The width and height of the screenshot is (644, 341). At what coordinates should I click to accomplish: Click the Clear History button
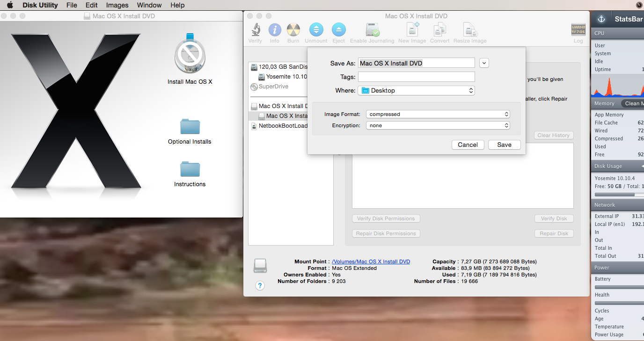(554, 135)
